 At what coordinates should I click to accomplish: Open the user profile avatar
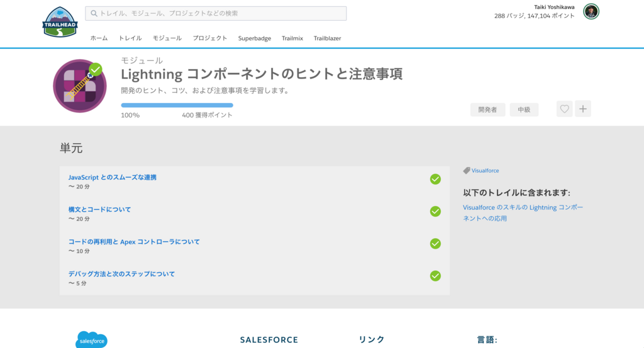[591, 11]
